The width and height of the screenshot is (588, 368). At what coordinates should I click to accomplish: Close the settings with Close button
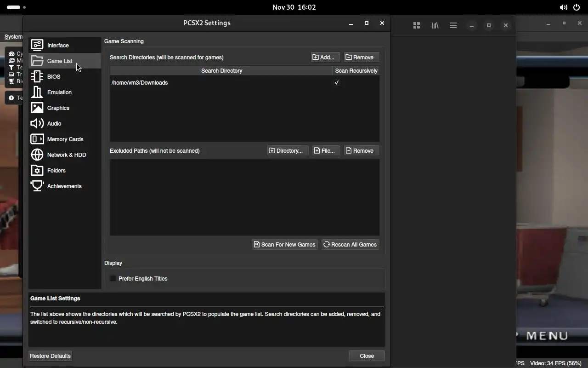point(367,356)
